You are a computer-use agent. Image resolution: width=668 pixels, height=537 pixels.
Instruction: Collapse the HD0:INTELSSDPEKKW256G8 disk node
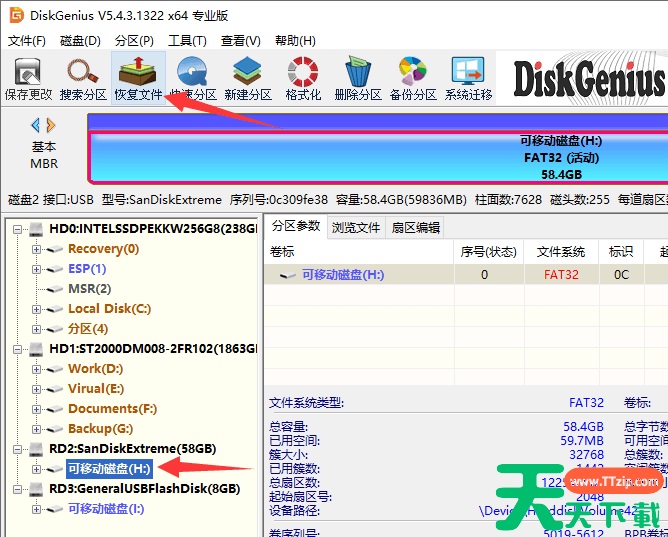18,229
